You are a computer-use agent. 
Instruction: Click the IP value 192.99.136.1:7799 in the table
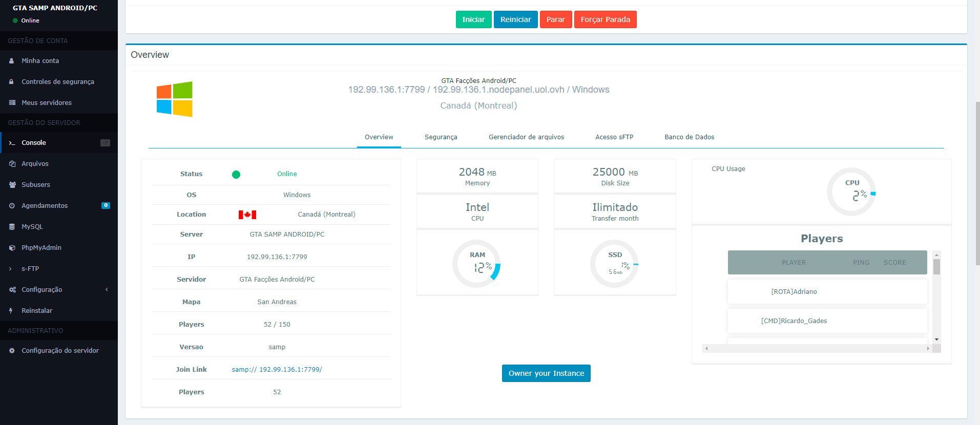pos(277,257)
